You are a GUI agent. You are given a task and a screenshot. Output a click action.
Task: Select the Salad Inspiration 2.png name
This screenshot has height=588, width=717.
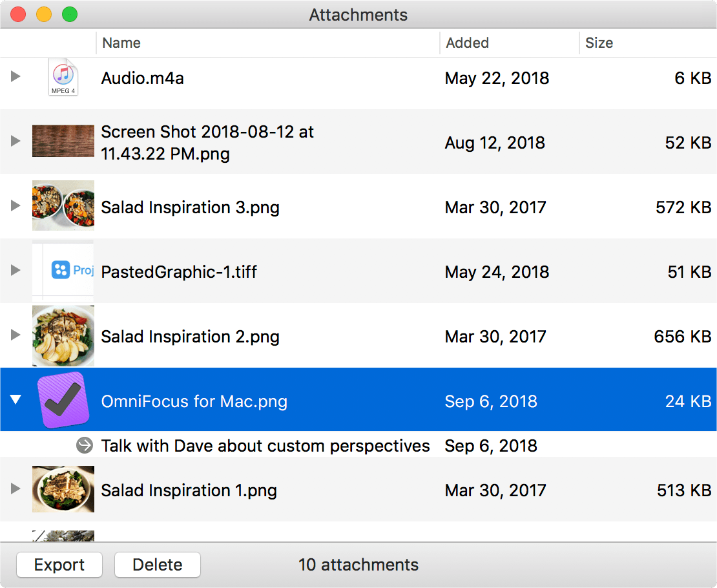point(190,337)
